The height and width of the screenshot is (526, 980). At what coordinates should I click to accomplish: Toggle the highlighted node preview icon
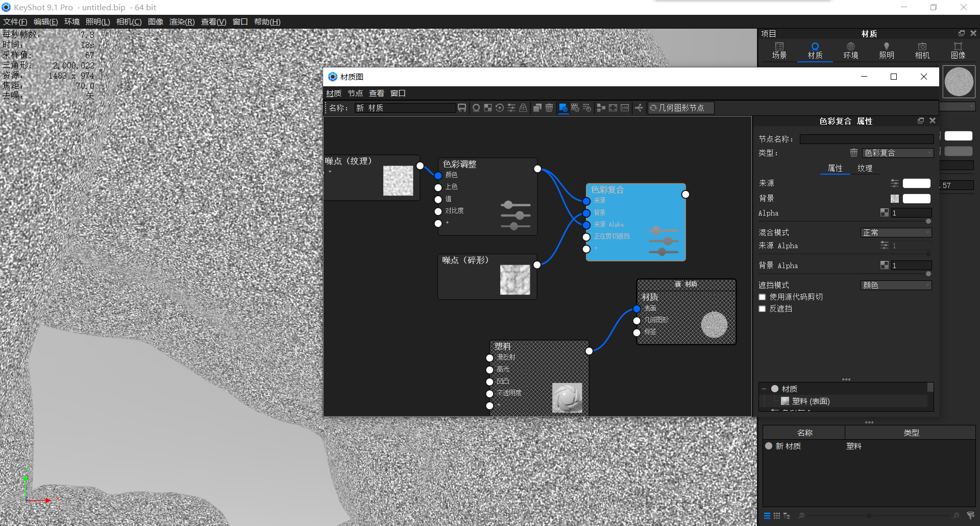pos(563,108)
